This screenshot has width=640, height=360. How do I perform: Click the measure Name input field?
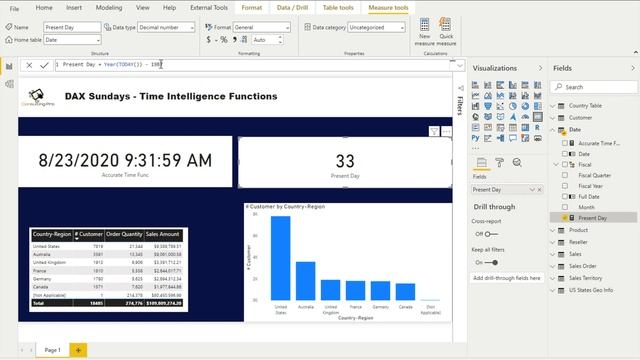point(72,27)
